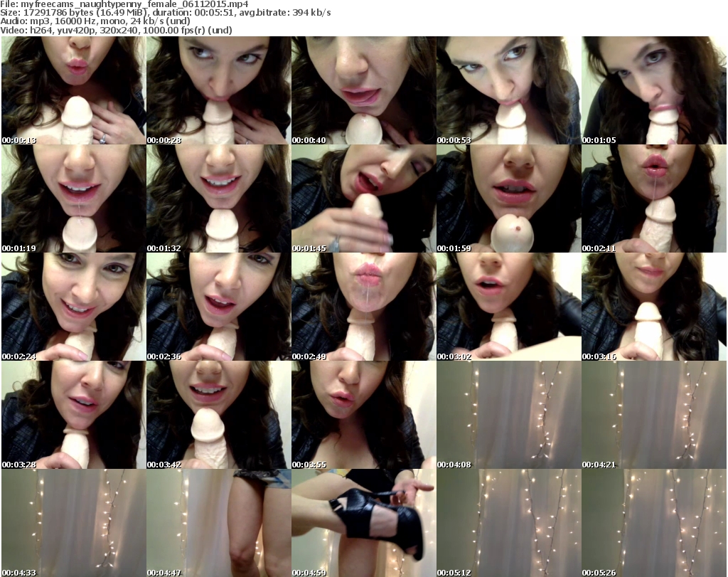Select the frame at 00:01:19
Screen dimensions: 728x577
(73, 198)
